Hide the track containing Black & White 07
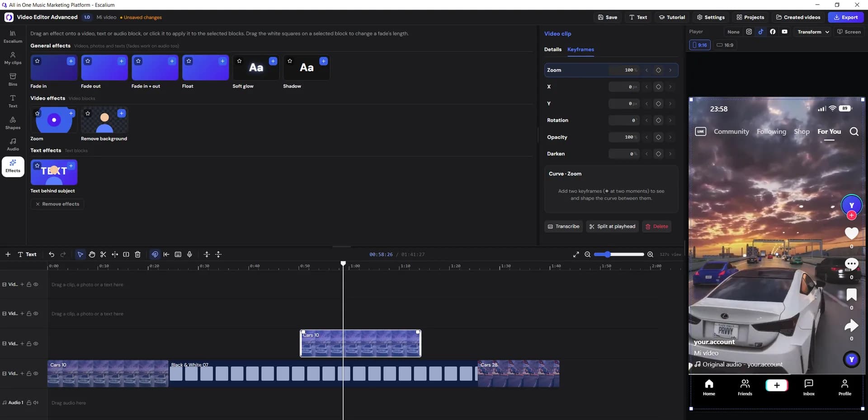Viewport: 868px width, 420px height. pos(36,373)
